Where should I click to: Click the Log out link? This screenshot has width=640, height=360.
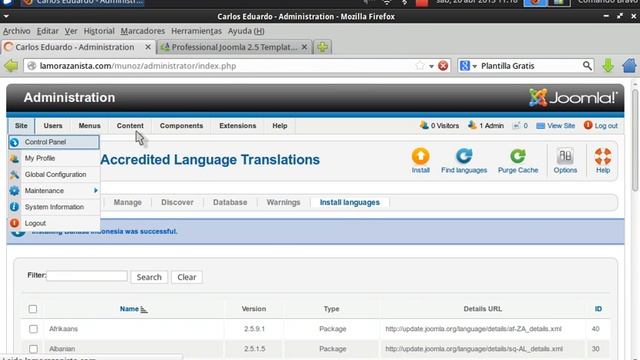pos(606,126)
